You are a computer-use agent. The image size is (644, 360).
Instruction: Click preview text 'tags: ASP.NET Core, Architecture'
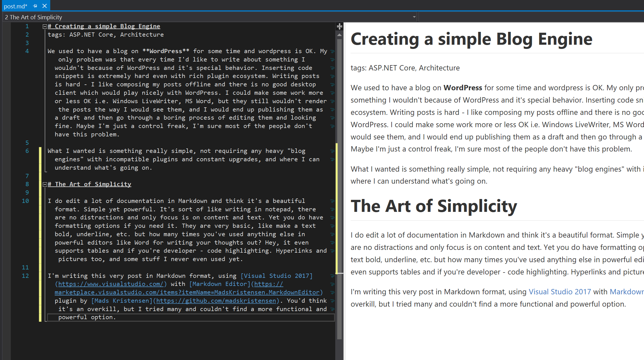pos(405,68)
